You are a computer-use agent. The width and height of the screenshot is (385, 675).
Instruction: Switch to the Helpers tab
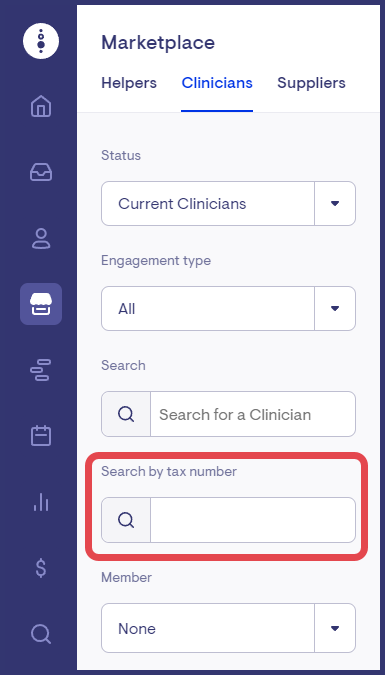coord(129,83)
